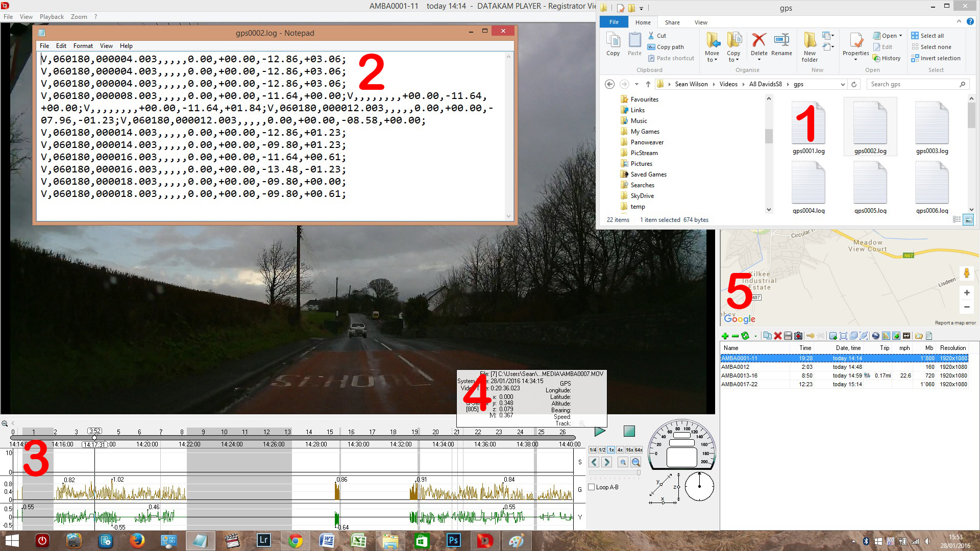Open the Zoom menu in Datakam Player

[x=79, y=17]
